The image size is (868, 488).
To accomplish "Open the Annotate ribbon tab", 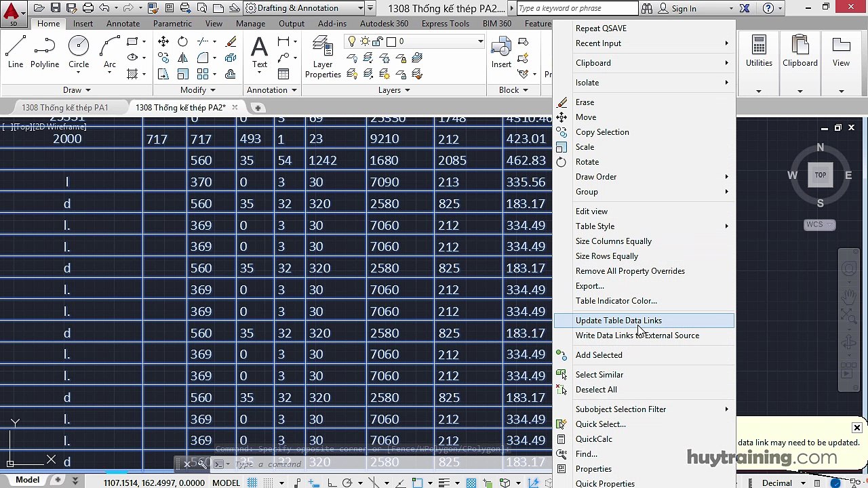I will [x=123, y=24].
